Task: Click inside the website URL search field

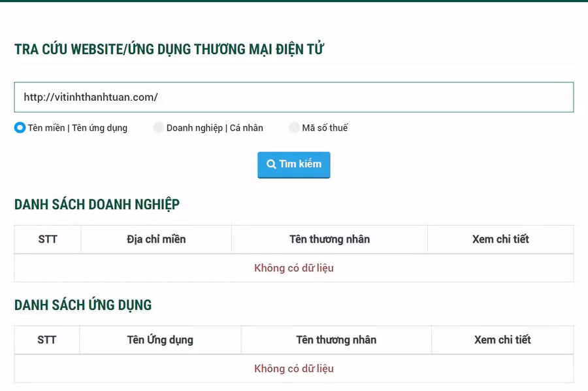Action: 294,97
